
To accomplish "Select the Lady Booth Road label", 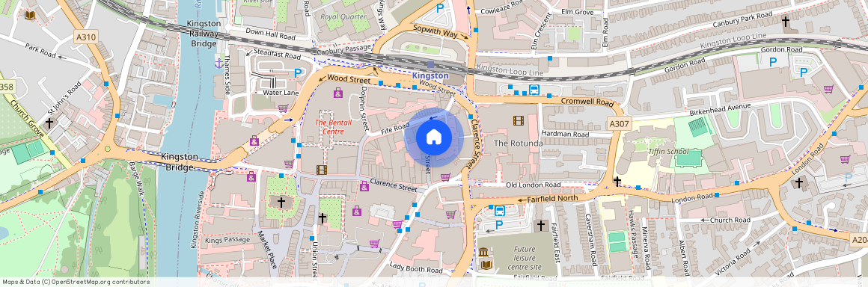I will tap(416, 268).
